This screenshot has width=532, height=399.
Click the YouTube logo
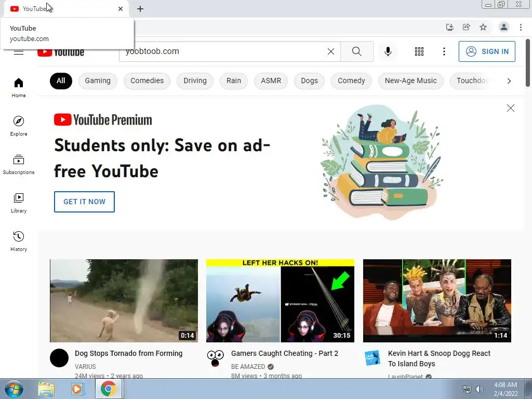pos(61,52)
